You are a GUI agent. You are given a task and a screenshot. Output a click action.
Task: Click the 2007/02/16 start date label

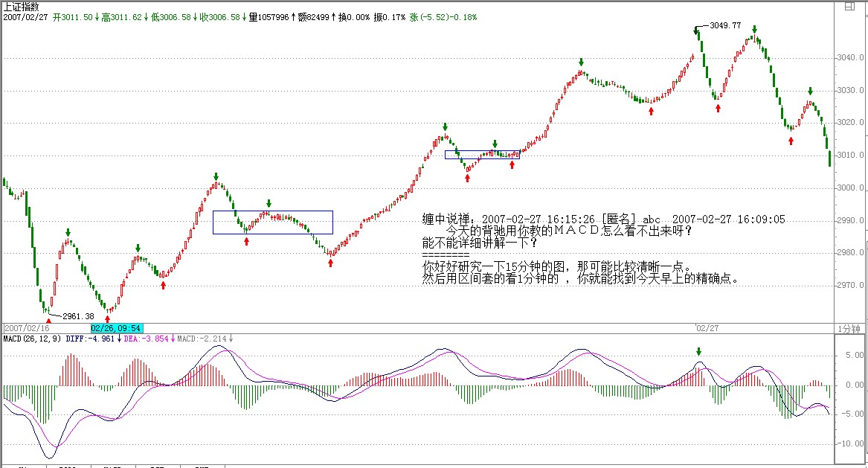[x=26, y=327]
